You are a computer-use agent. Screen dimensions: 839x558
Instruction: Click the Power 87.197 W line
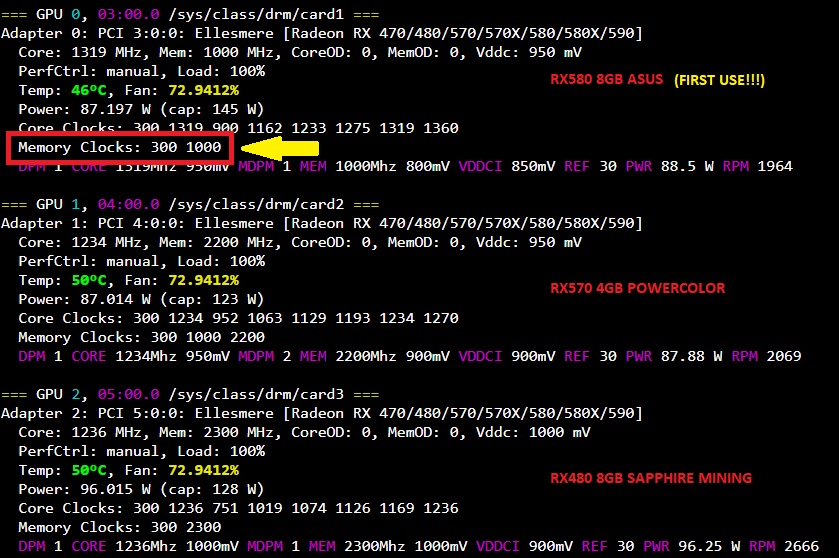pyautogui.click(x=140, y=109)
